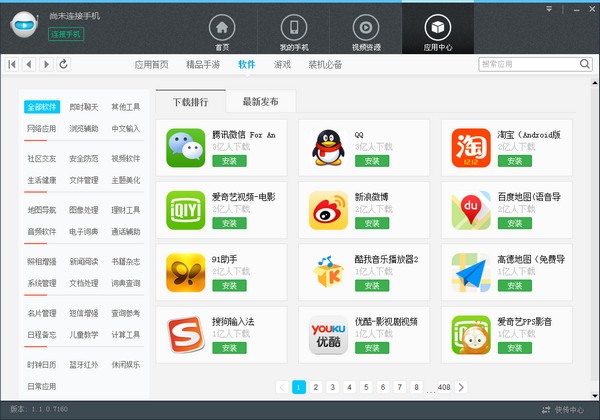The height and width of the screenshot is (420, 600).
Task: Install 淘宝 with its 安装 button
Action: point(515,161)
